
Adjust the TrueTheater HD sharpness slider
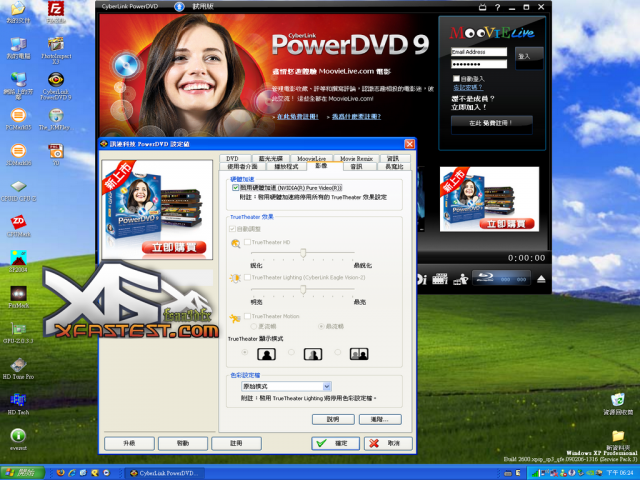coord(303,253)
